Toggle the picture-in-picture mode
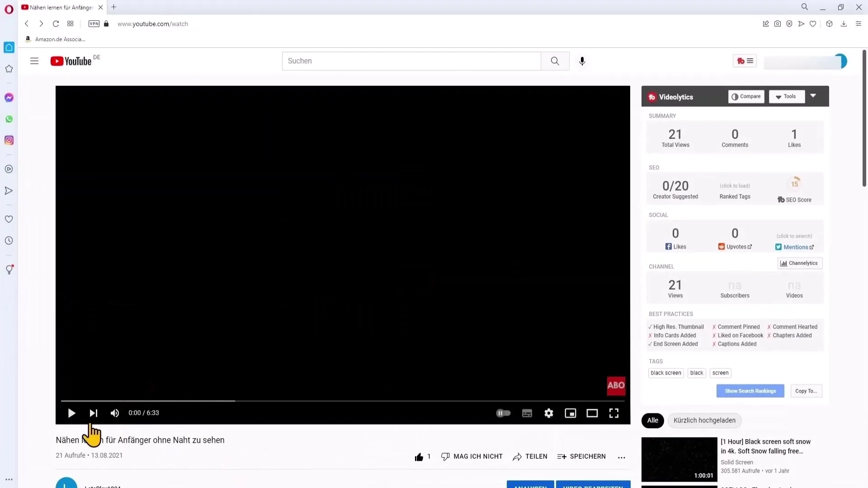 (x=571, y=413)
